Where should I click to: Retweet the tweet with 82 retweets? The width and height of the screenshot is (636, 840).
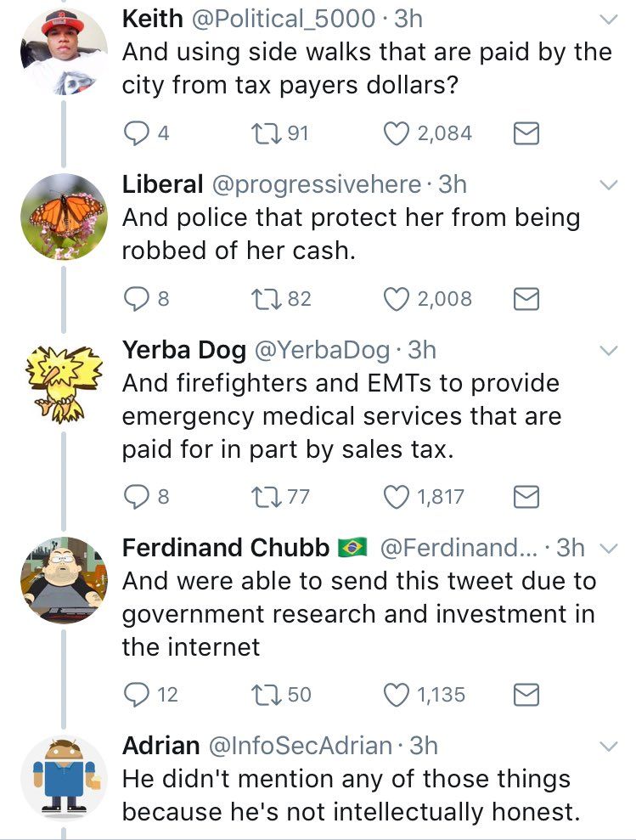click(x=259, y=299)
